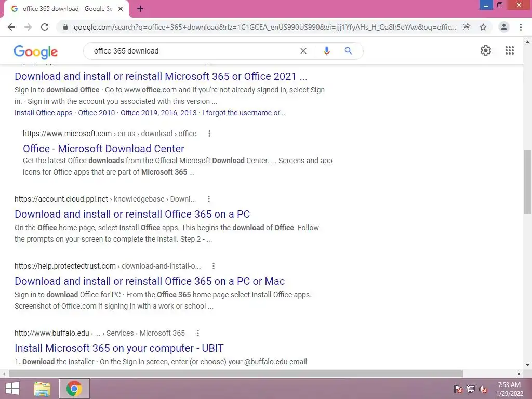Click the https://www.microsoft.com breadcrumb URL
Viewport: 532px width, 399px height.
[x=67, y=134]
